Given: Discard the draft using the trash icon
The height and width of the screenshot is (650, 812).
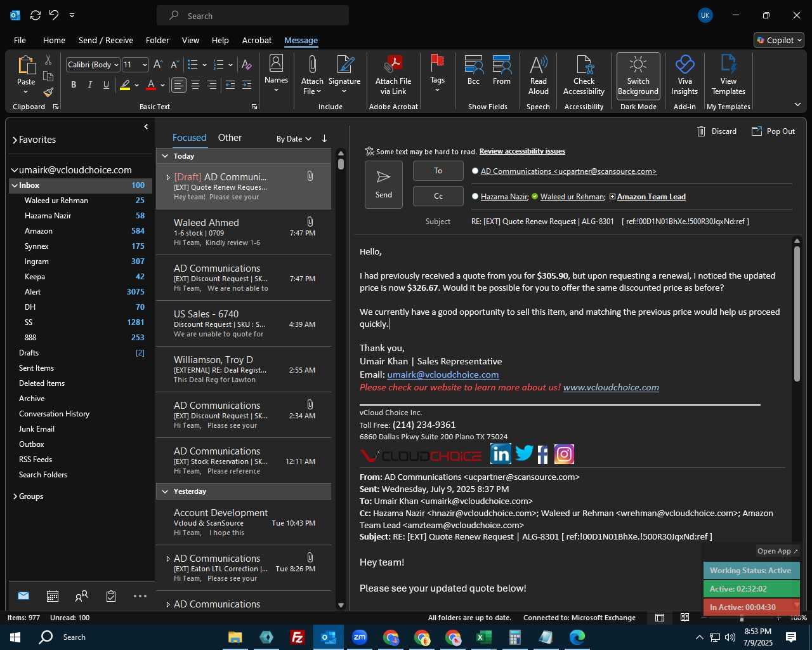Looking at the screenshot, I should click(701, 131).
